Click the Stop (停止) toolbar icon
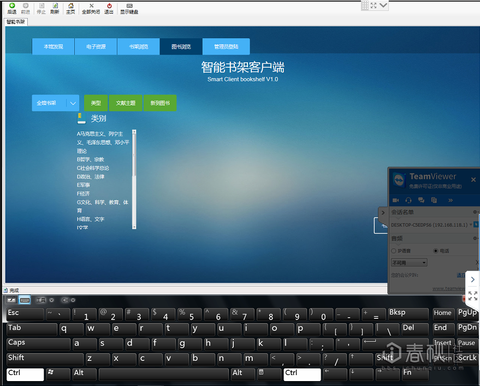The width and height of the screenshot is (480, 386). pos(41,6)
